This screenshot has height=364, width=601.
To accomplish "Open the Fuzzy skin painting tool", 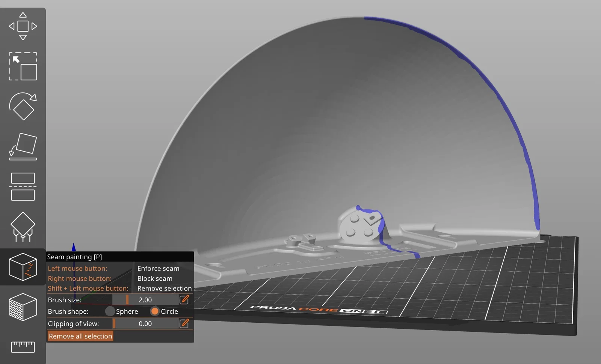I will pyautogui.click(x=23, y=307).
